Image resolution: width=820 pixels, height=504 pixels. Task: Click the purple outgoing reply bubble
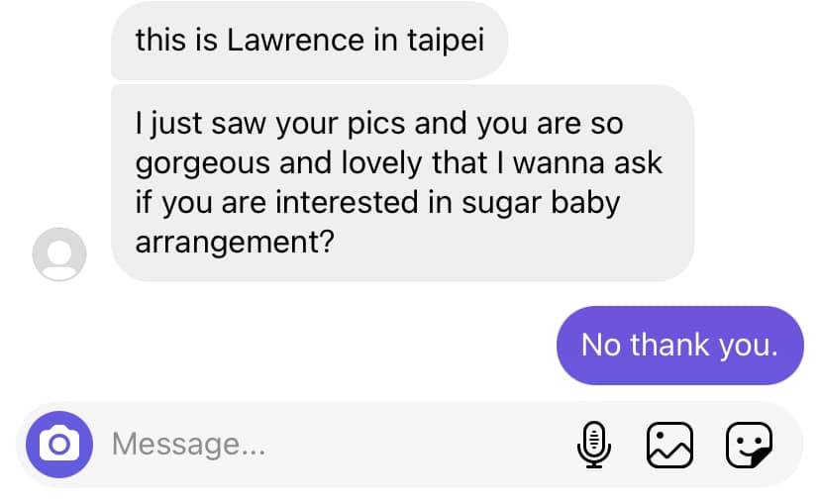(679, 345)
